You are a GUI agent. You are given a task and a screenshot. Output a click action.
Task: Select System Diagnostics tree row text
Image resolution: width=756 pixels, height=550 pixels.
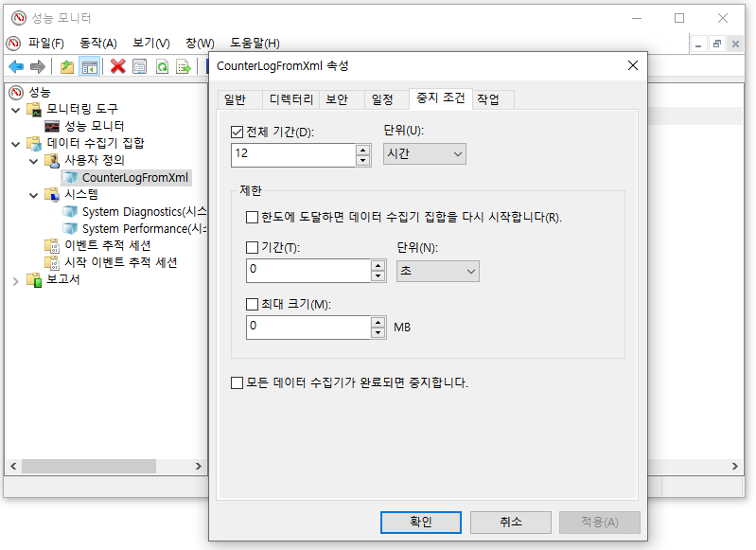pos(144,212)
